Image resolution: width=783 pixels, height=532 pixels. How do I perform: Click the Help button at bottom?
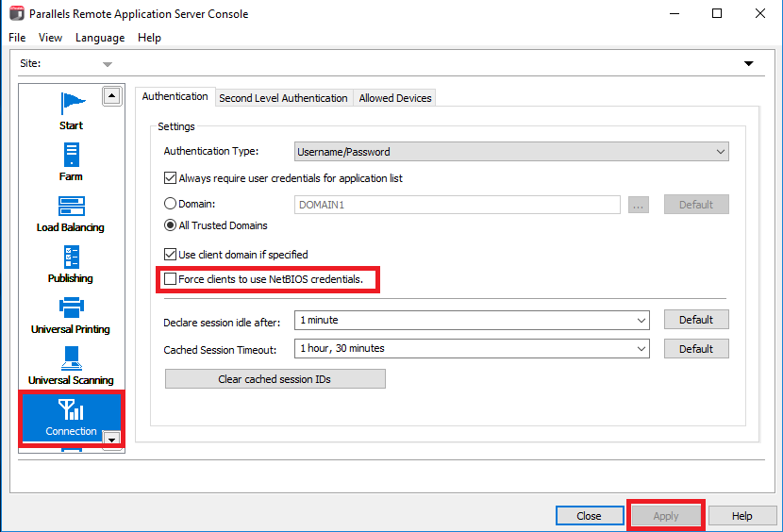742,516
